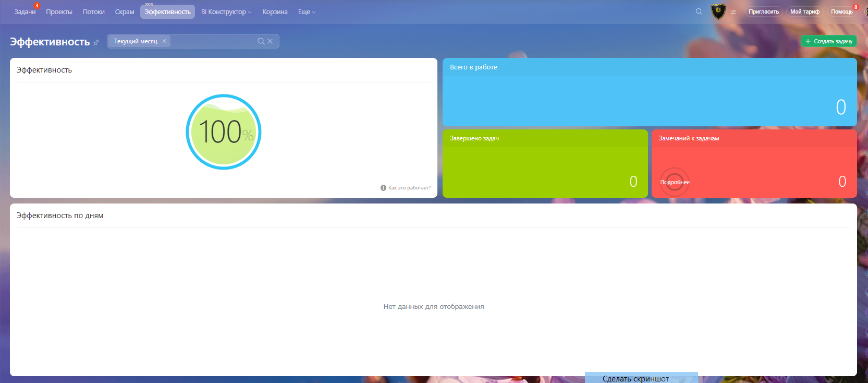Click the black shield badge icon
Viewport: 868px width, 383px height.
coord(718,11)
